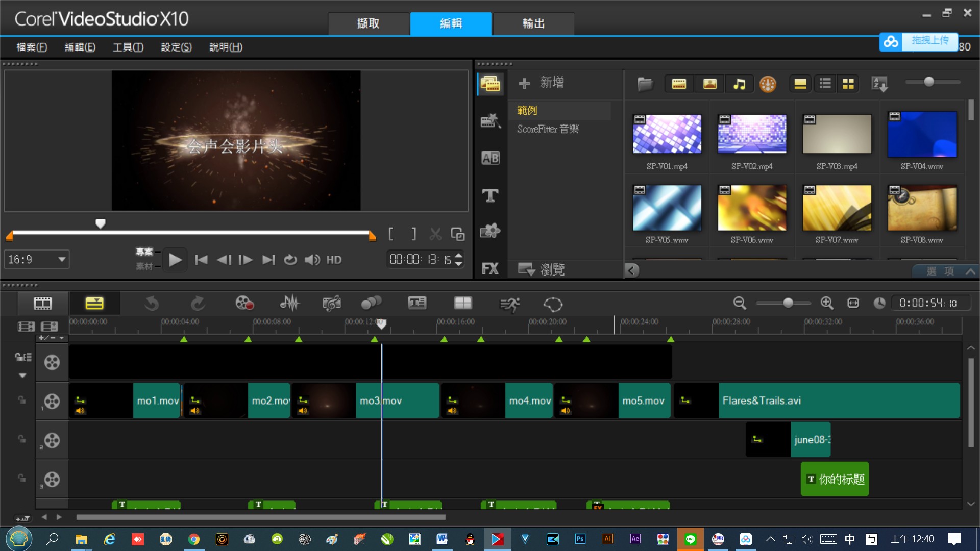Open the FX filter library
The image size is (980, 551).
pos(491,268)
